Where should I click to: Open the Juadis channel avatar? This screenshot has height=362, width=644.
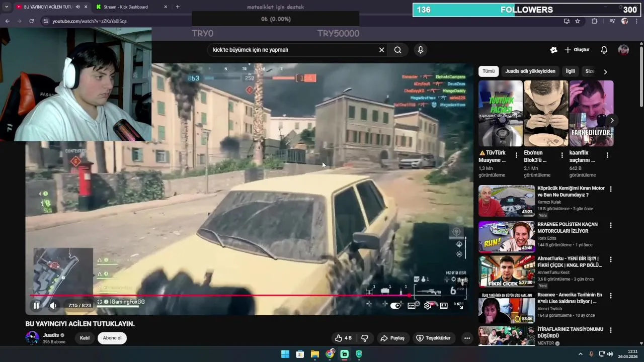pos(32,337)
